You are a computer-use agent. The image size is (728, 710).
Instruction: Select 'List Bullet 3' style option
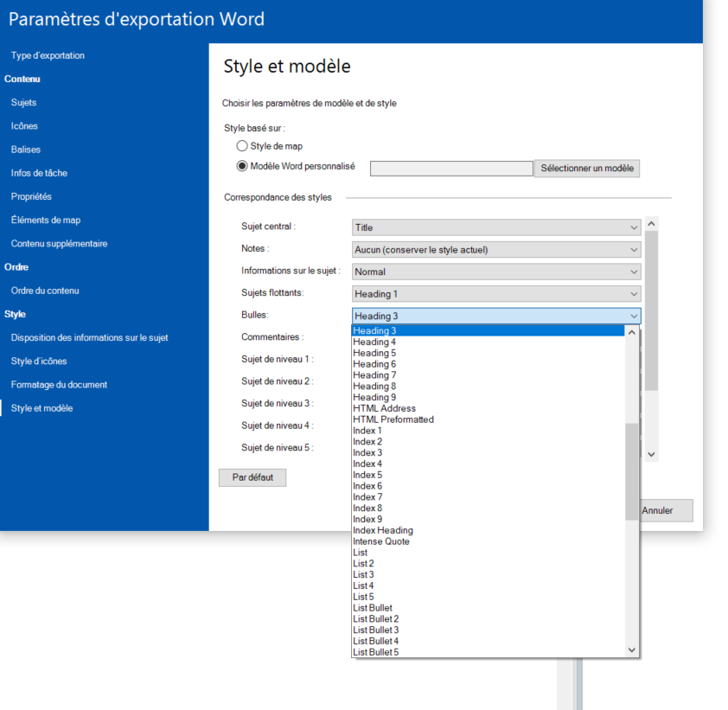[x=375, y=630]
